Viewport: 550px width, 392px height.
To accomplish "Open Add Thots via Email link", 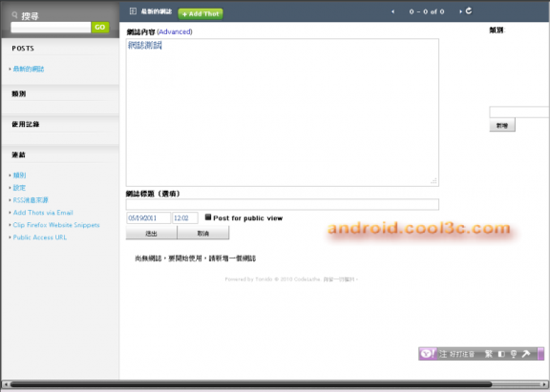I will tap(43, 213).
